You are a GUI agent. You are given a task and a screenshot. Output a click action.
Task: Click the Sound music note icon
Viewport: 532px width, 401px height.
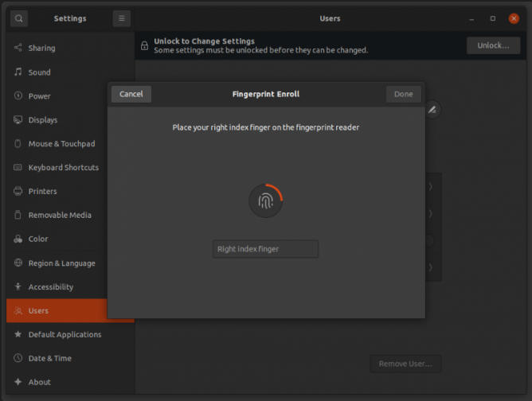click(18, 72)
